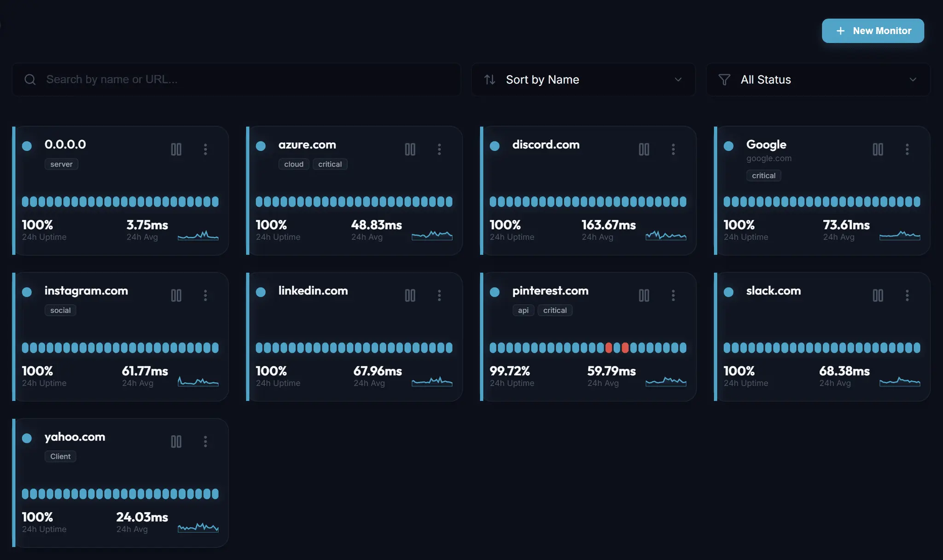
Task: Pause the pinterest.com monitor
Action: click(x=644, y=295)
